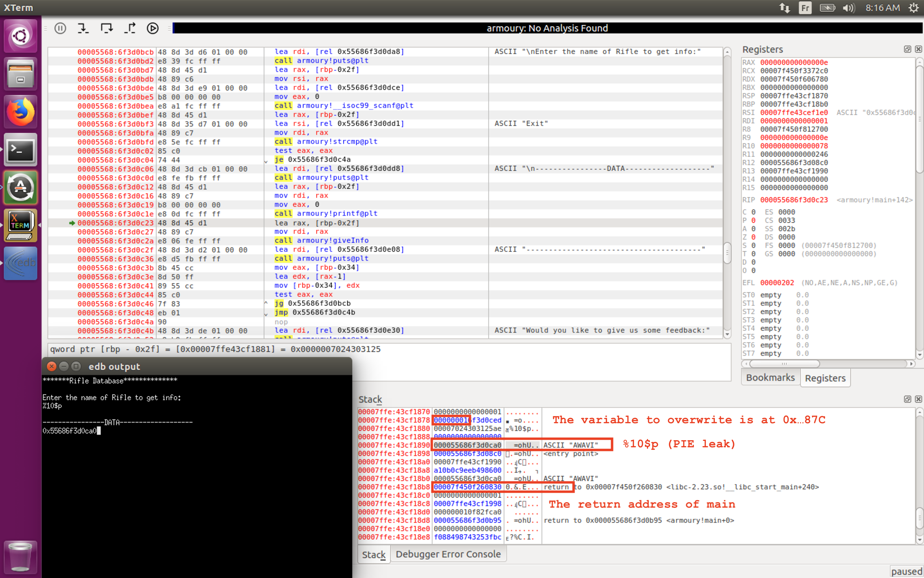Float the Stack panel with undock icon
This screenshot has height=578, width=924.
(908, 399)
